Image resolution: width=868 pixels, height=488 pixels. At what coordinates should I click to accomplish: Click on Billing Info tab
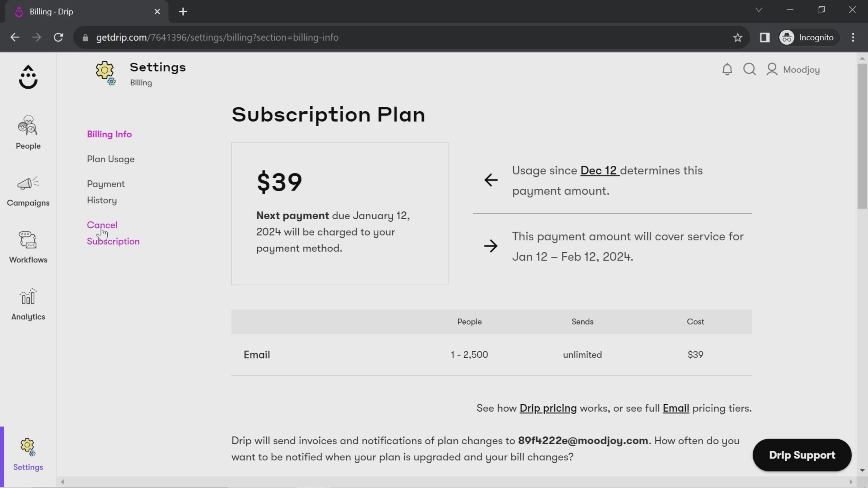[x=110, y=134]
